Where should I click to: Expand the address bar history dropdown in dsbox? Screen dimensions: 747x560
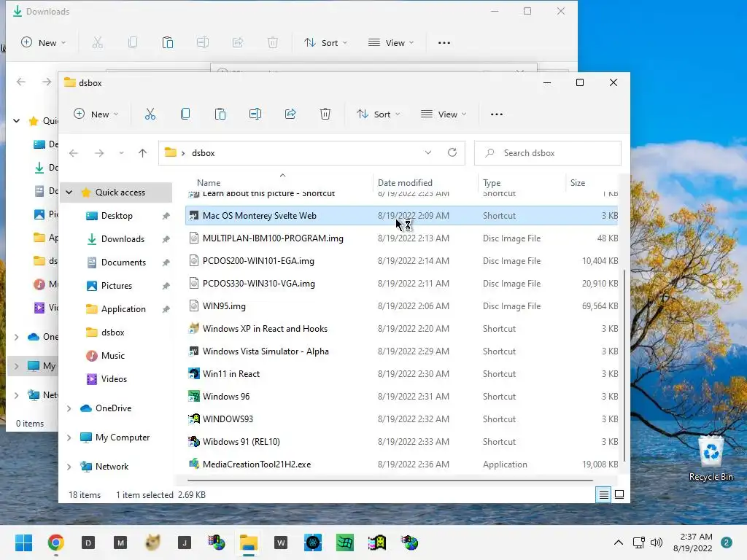coord(427,153)
